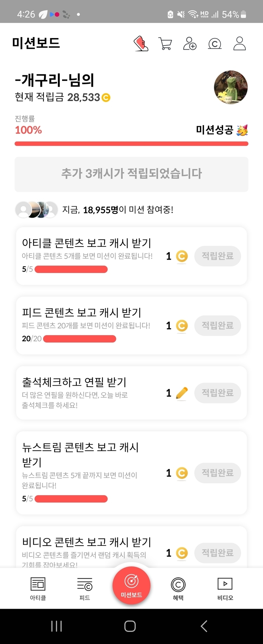This screenshot has height=644, width=263.
Task: Open the my profile icon
Action: (x=240, y=43)
